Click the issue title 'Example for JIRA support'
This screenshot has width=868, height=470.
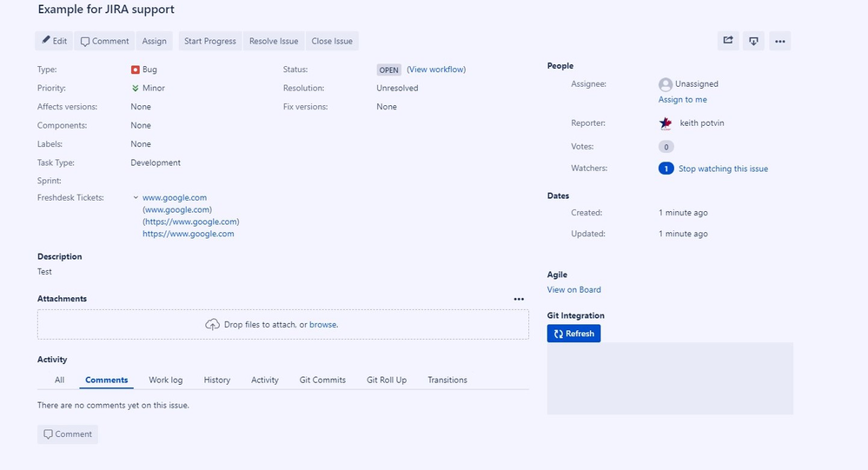(x=106, y=9)
